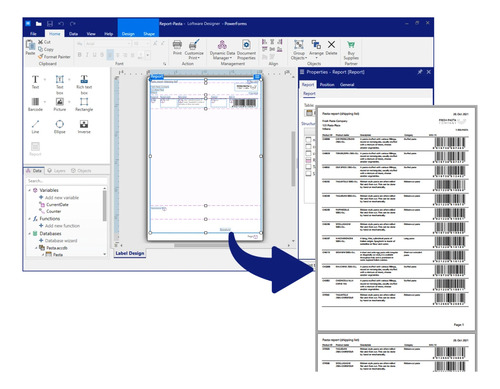Select the Line drawing tool

click(x=35, y=127)
